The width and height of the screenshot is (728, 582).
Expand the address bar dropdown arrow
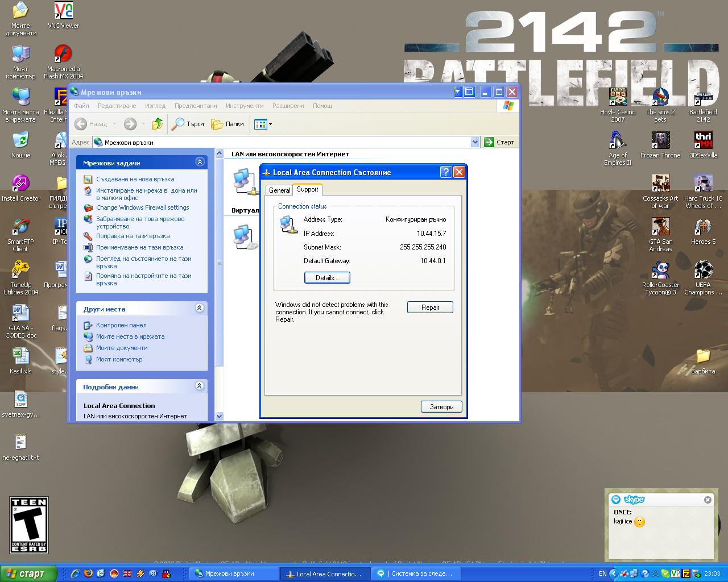475,142
